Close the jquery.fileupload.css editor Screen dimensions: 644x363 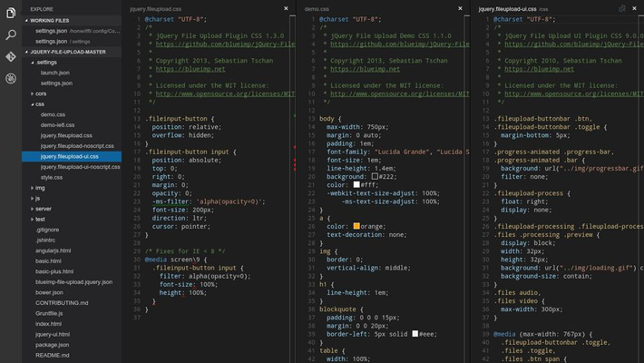(286, 8)
